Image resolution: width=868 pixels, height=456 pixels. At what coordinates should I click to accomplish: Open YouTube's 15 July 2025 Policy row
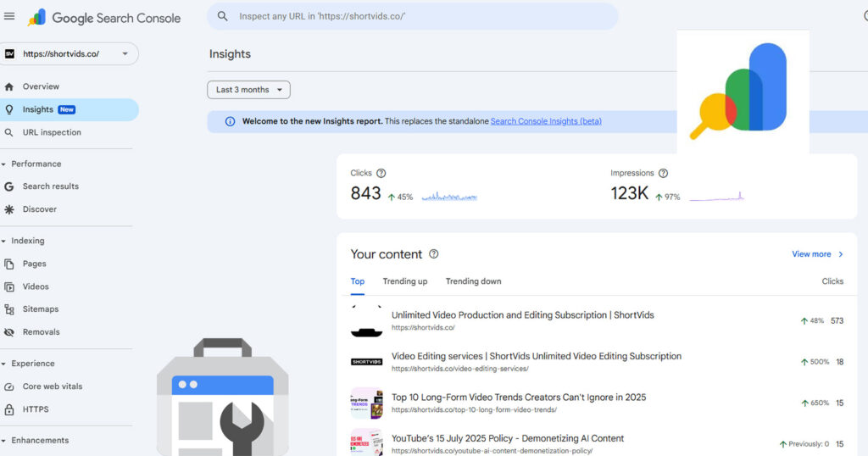[598, 443]
